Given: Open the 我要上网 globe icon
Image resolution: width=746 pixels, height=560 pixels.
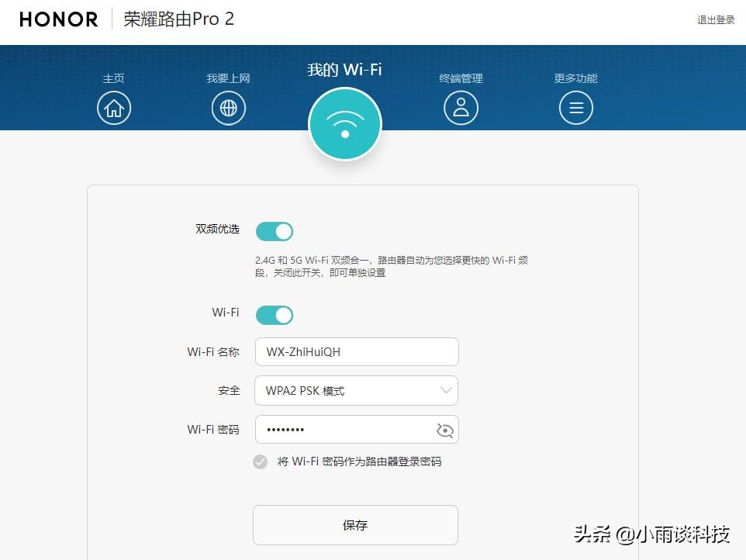Looking at the screenshot, I should [228, 108].
